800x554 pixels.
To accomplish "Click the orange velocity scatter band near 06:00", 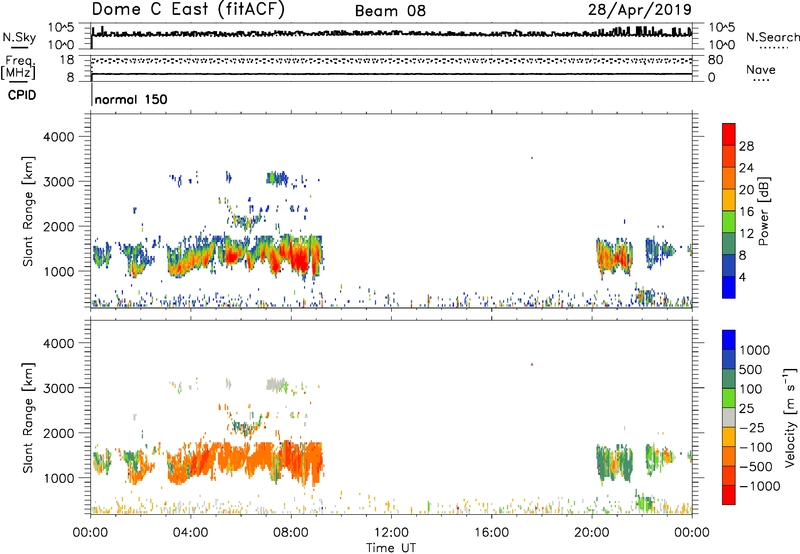I will [245, 458].
